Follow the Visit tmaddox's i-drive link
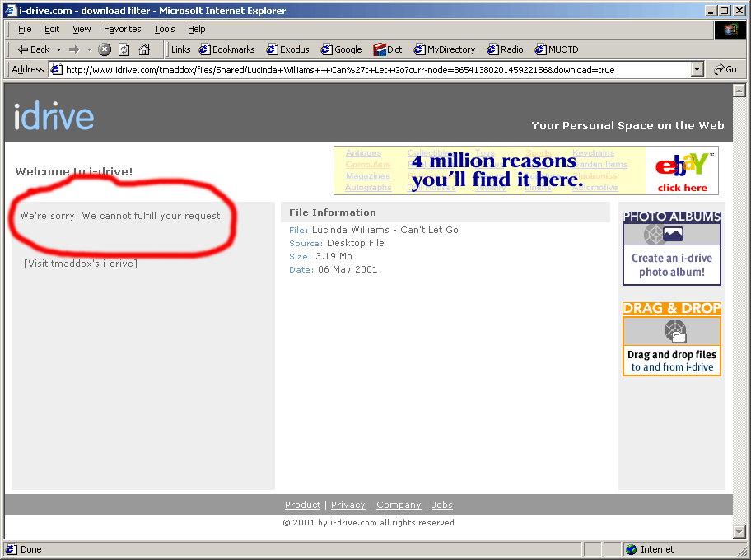Image resolution: width=751 pixels, height=560 pixels. coord(81,264)
